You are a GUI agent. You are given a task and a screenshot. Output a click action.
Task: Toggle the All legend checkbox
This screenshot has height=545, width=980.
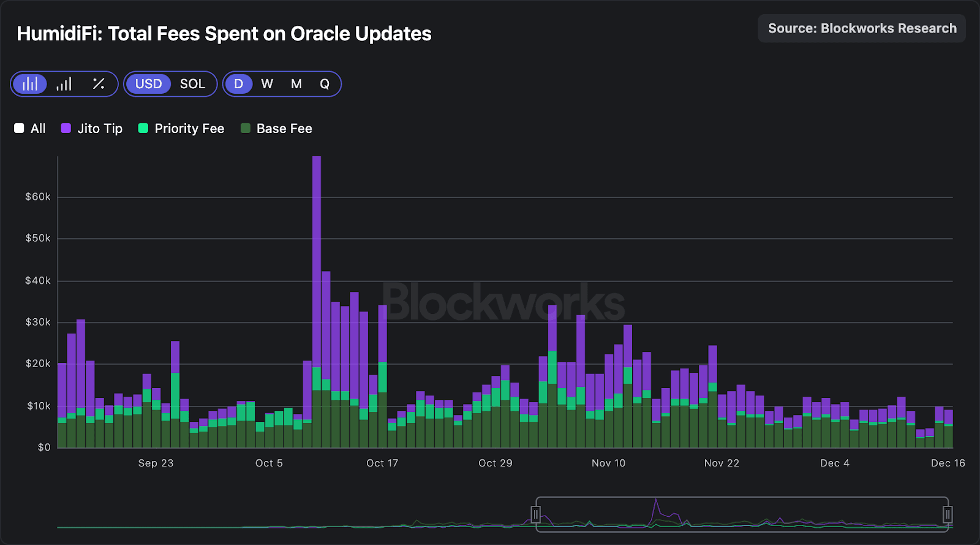[x=29, y=129]
